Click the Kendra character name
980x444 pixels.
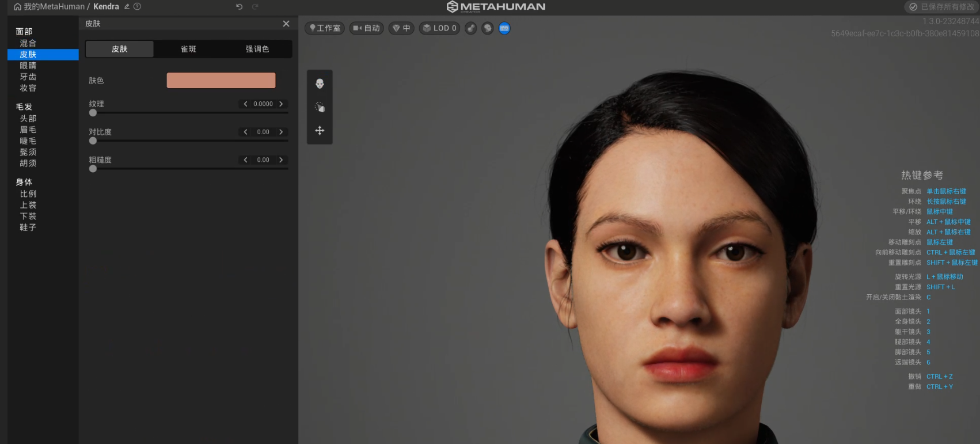coord(106,7)
